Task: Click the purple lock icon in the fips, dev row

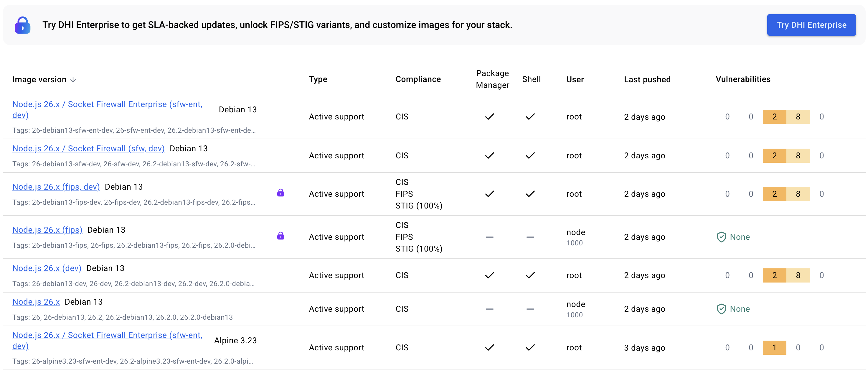Action: [281, 193]
